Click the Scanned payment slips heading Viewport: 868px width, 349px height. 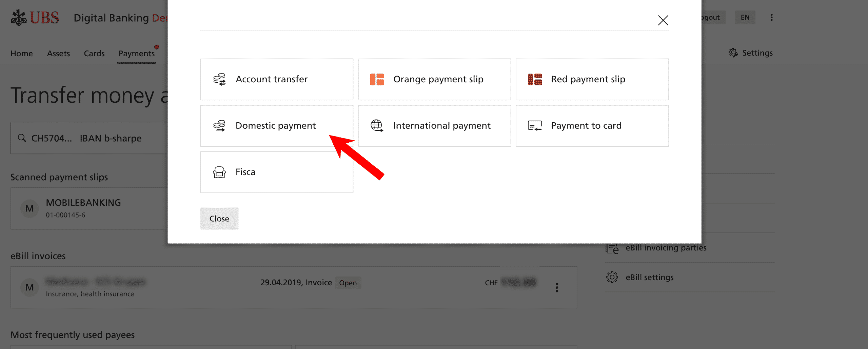click(x=59, y=177)
